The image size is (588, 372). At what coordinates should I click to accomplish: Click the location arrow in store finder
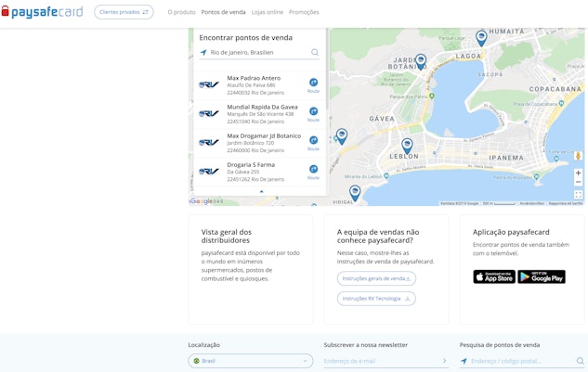pos(203,53)
